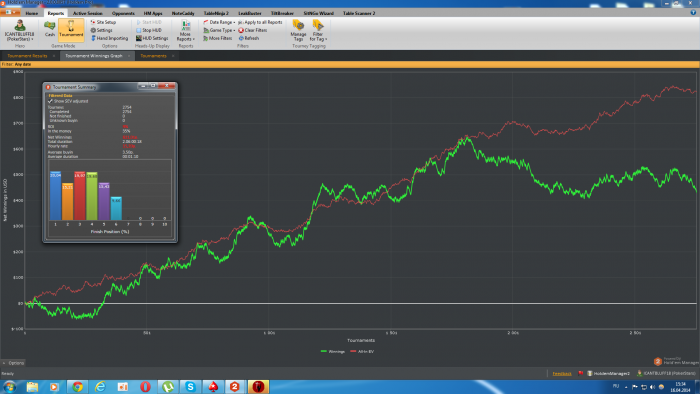Open Site Setup in Options
This screenshot has width=700, height=394.
pos(103,22)
